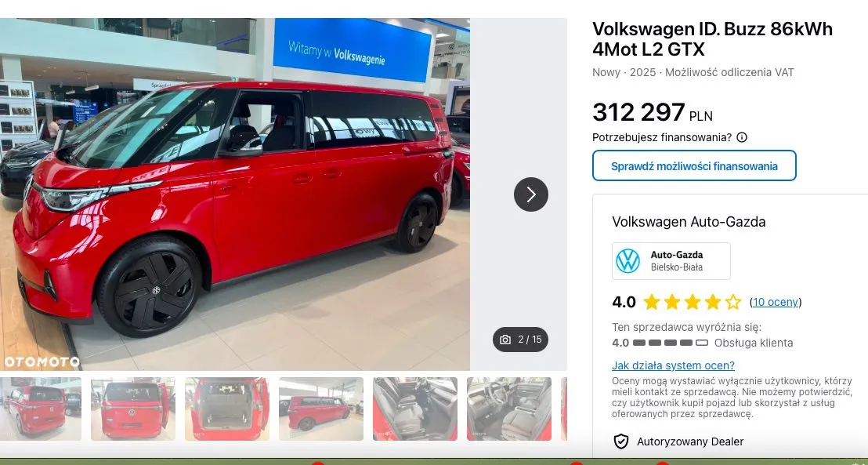Open Jak działa system ocen? link
Viewport: 868px width, 465px height.
tap(673, 365)
